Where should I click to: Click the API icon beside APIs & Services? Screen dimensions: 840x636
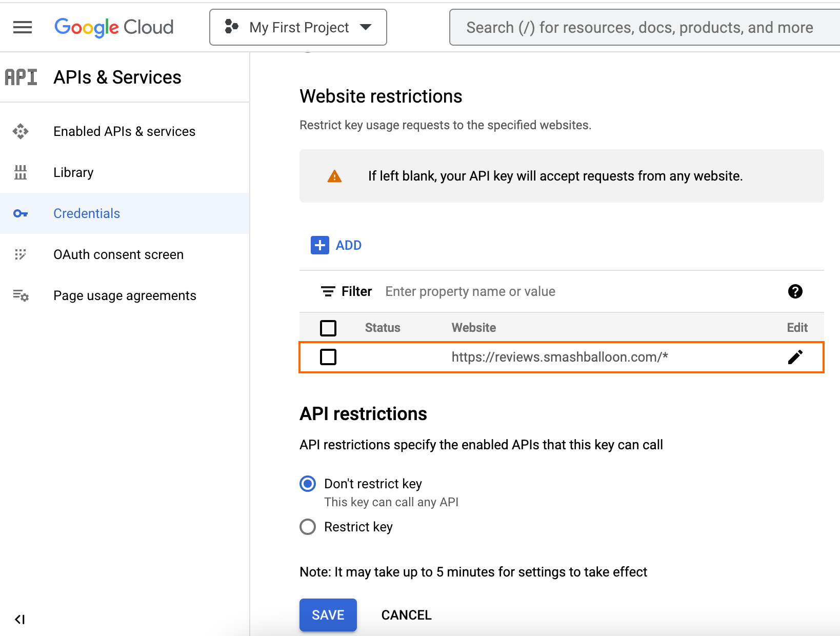pyautogui.click(x=21, y=77)
